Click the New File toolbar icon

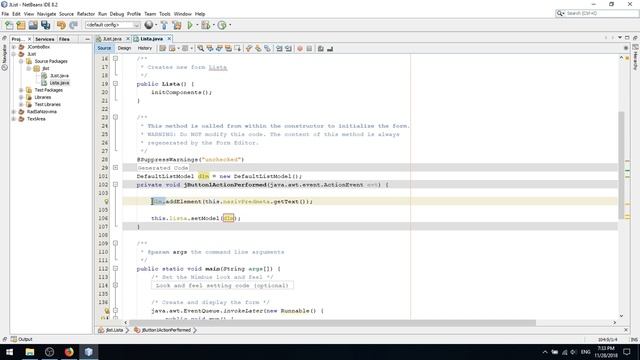tap(9, 25)
